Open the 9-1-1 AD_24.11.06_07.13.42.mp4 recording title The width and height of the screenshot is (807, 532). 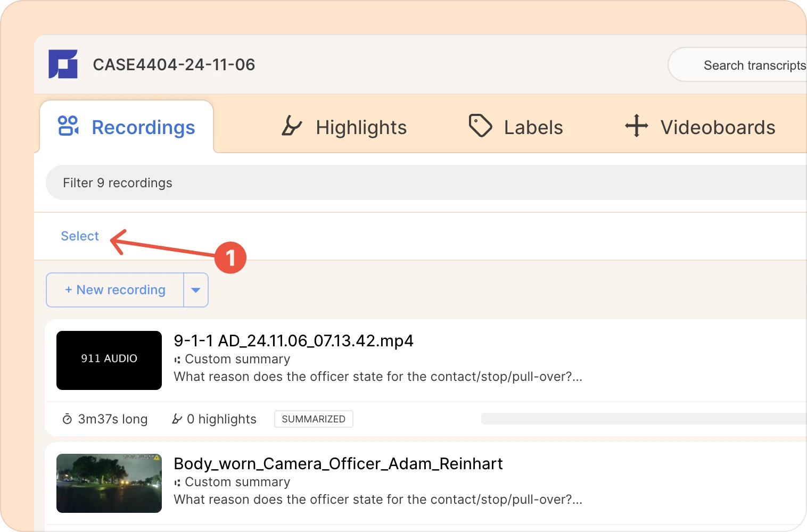click(x=293, y=340)
